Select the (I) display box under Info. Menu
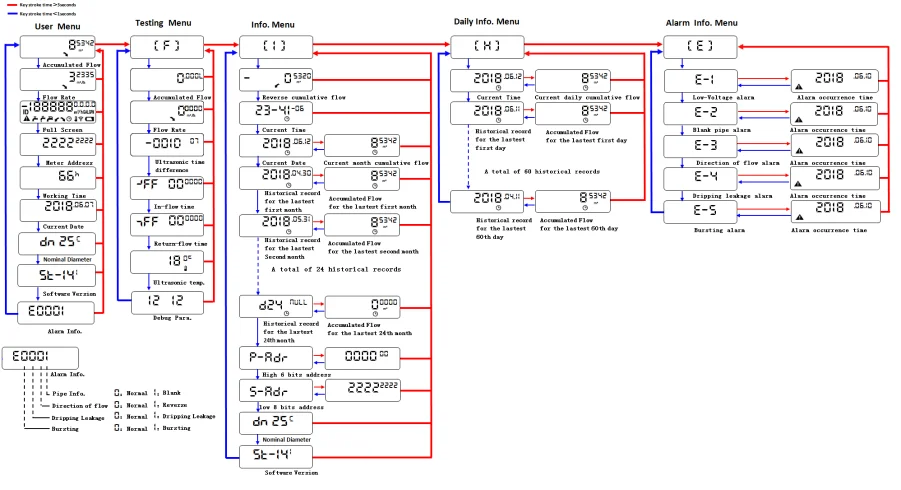901x490 pixels. [x=276, y=47]
